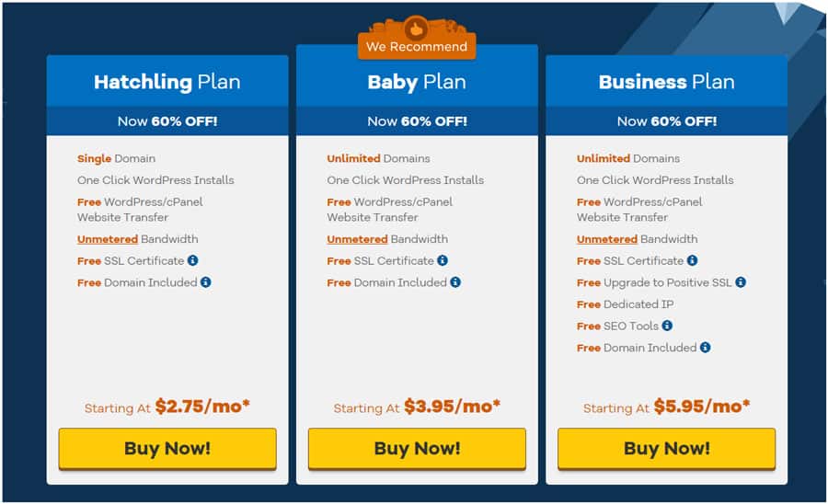Select the Hatchling Plan header
The image size is (828, 504).
click(x=167, y=82)
